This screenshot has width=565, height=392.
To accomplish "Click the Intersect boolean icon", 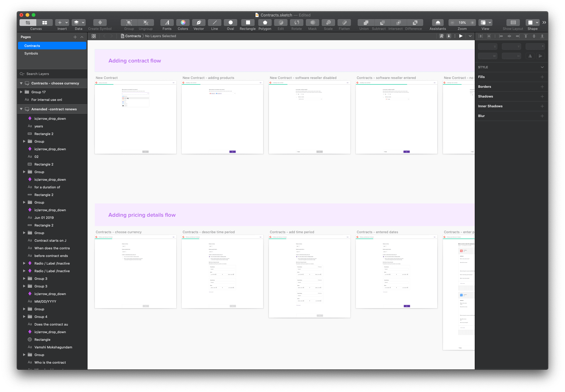I will (x=399, y=23).
